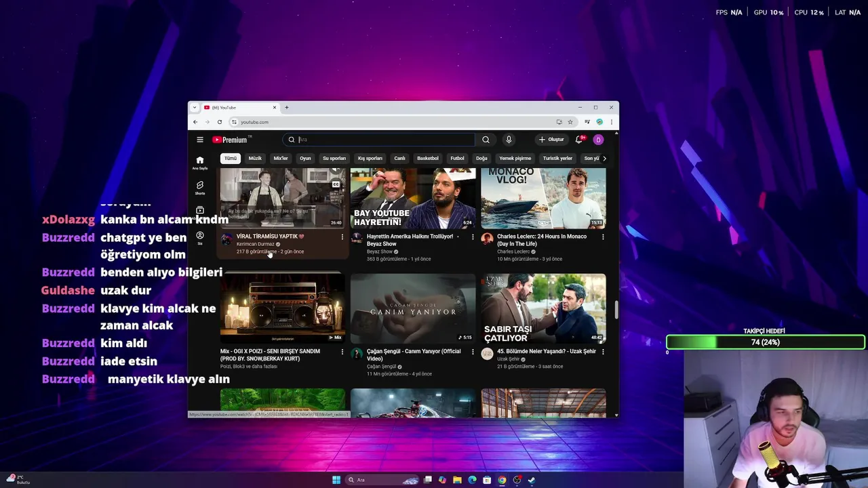Image resolution: width=868 pixels, height=488 pixels.
Task: Open options menu for OGI X POIZI mix
Action: (x=342, y=352)
